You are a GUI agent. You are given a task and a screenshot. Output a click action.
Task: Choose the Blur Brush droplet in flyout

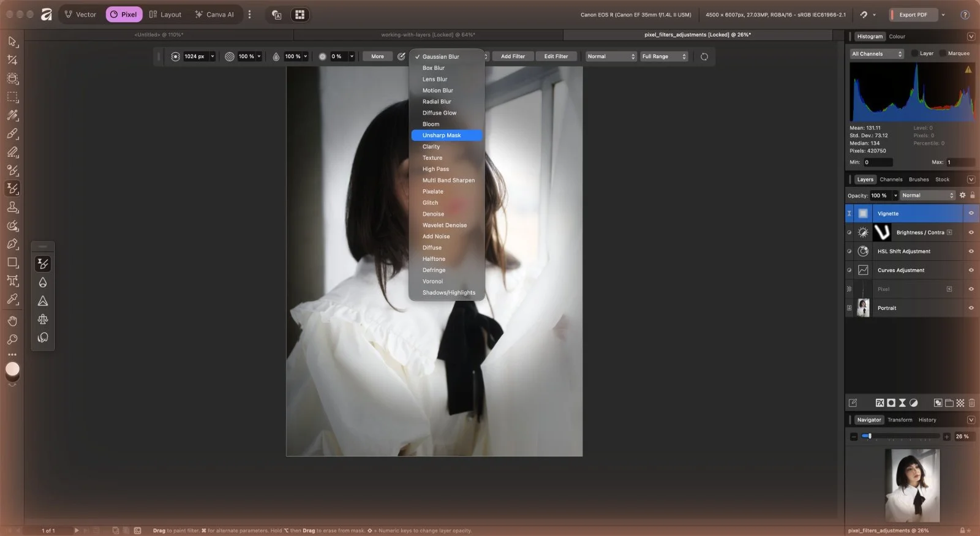[x=43, y=282]
